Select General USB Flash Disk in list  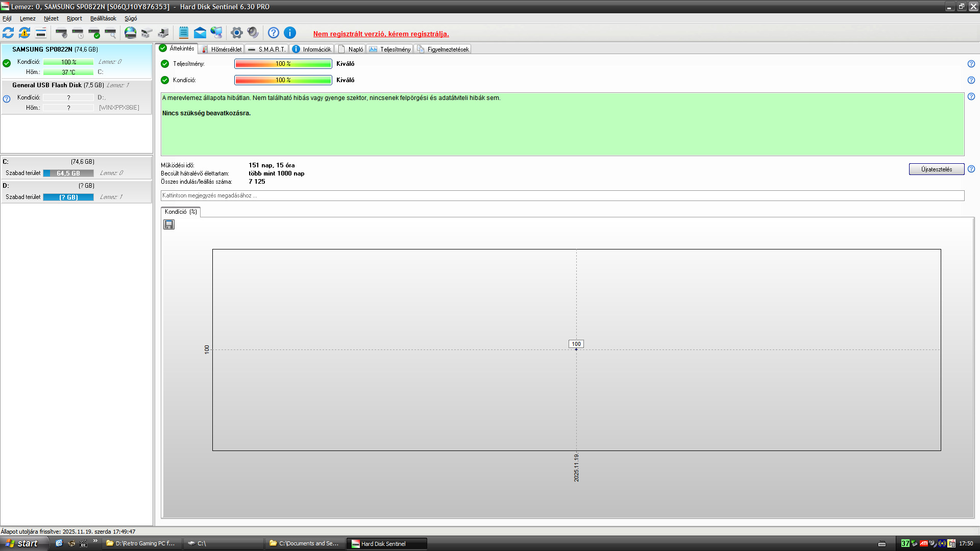(47, 85)
